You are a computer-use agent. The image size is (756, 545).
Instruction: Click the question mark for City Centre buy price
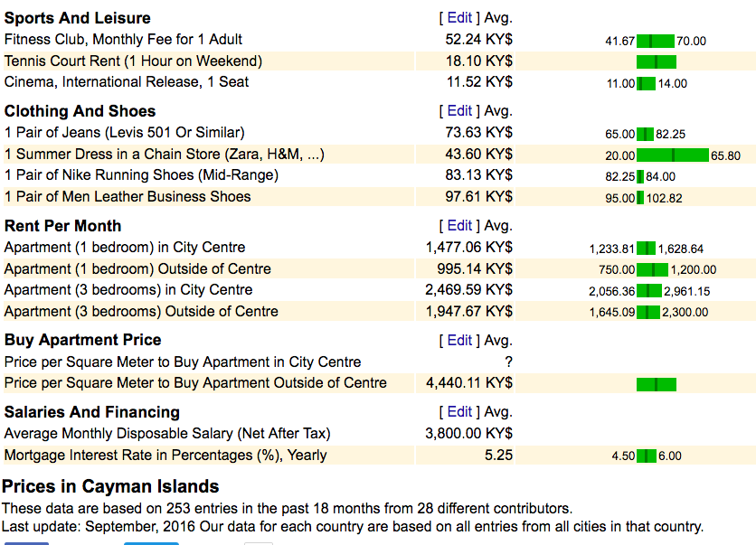coord(508,362)
